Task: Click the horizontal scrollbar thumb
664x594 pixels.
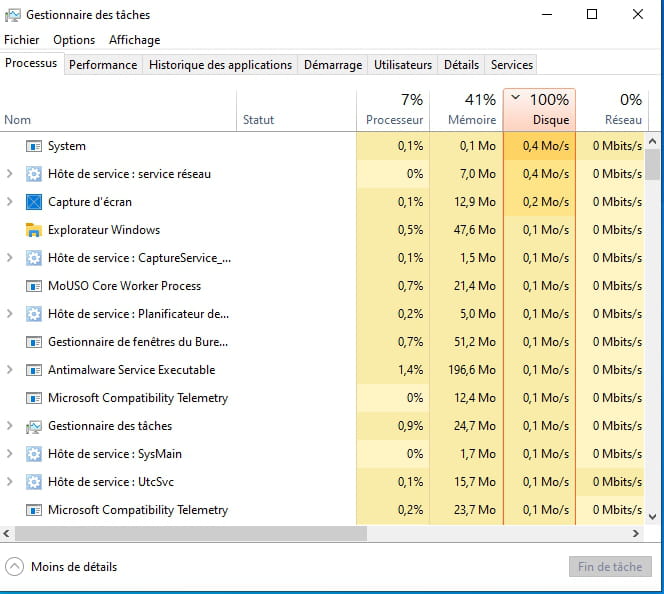Action: click(x=191, y=533)
